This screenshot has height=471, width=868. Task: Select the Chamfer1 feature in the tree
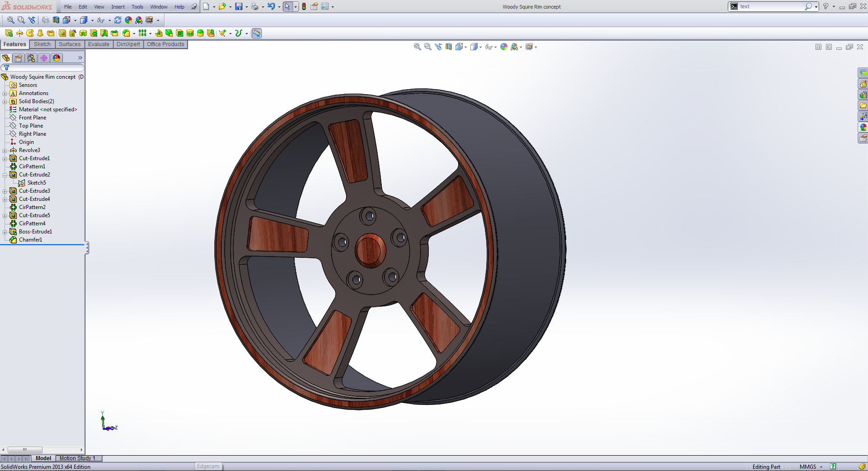point(30,240)
